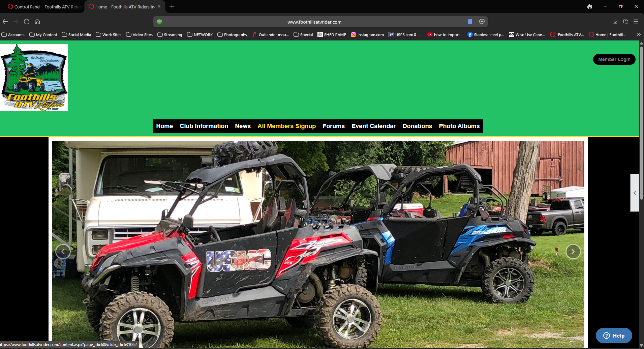644x349 pixels.
Task: Open the Video Sites bookmark folder
Action: pos(139,34)
